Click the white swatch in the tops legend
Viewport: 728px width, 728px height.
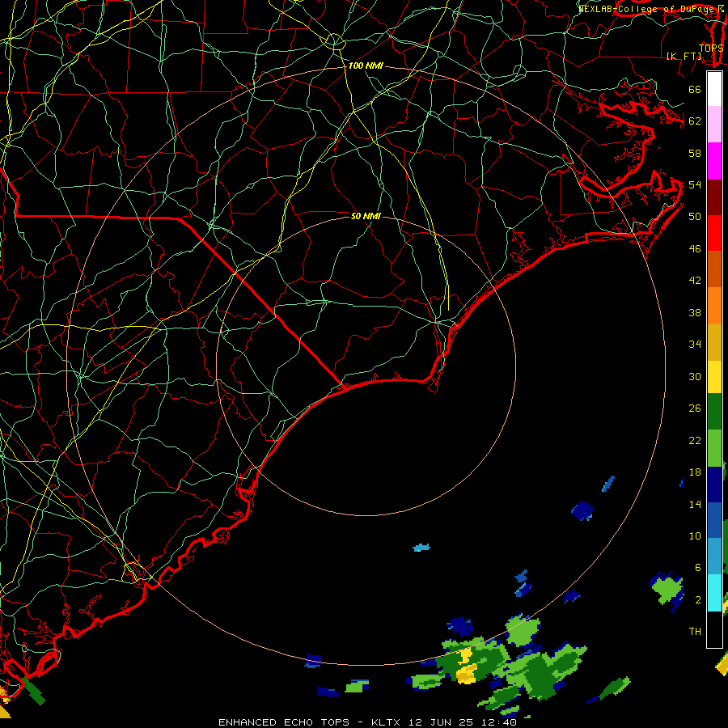point(714,89)
